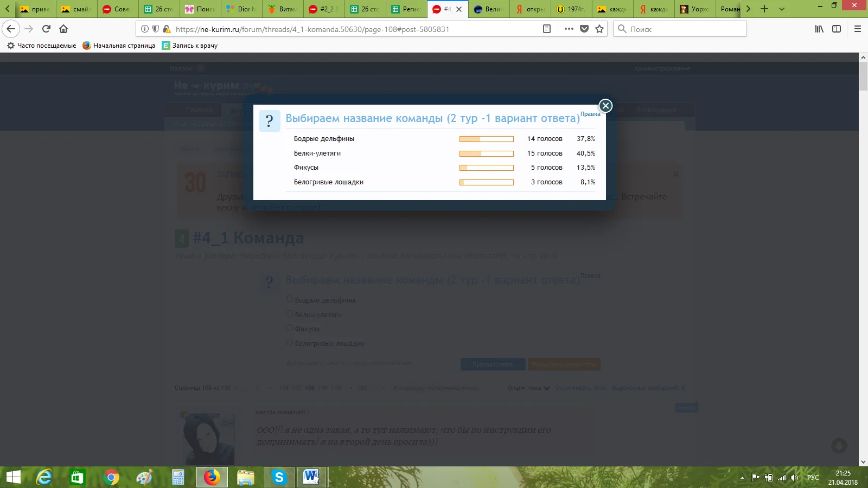Toggle reader view in address bar
The image size is (868, 488).
click(x=547, y=29)
